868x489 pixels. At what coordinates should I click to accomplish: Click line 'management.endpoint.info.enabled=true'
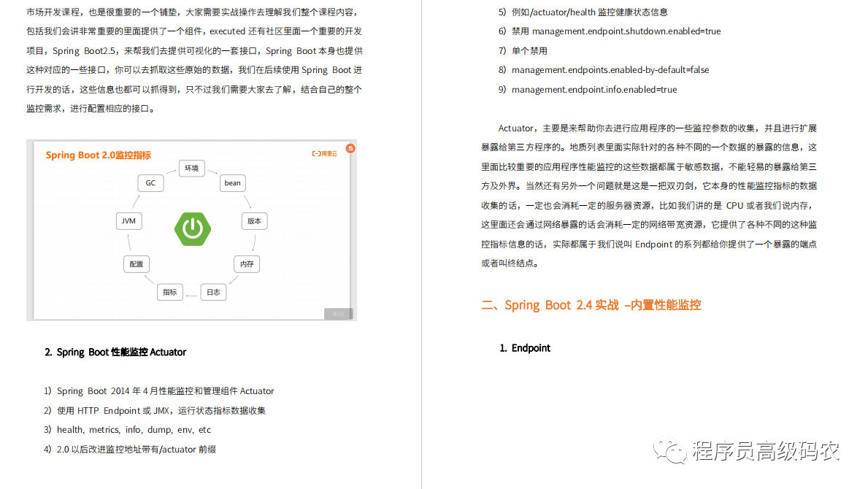tap(594, 90)
